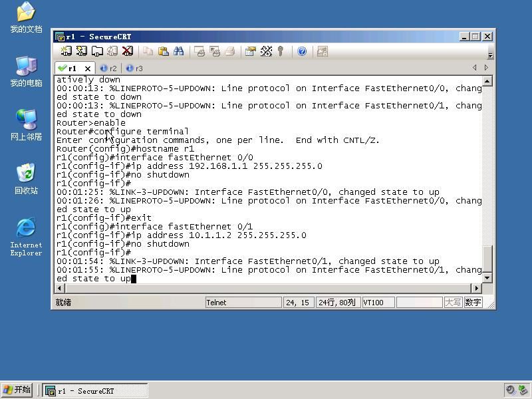Viewport: 532px width, 399px height.
Task: Click the Print Selection icon
Action: click(x=215, y=51)
